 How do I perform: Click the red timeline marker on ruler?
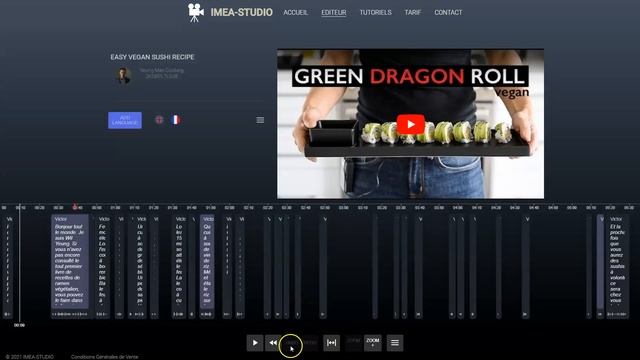coord(75,207)
